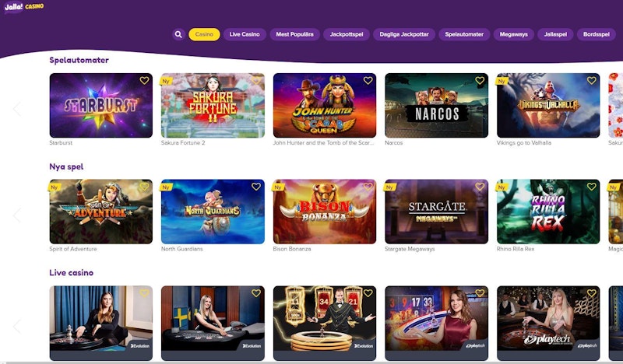Show previous Nya spel games left arrow
Viewport: 623px width, 364px height.
16,215
